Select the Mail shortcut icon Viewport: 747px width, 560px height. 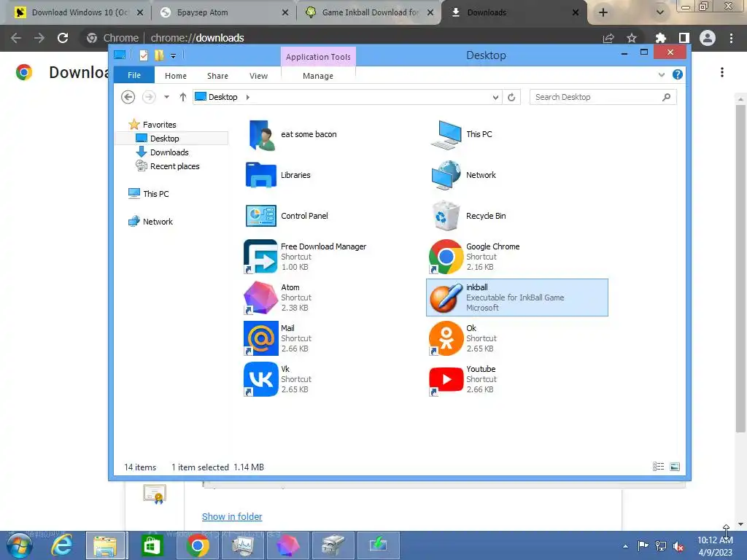(260, 338)
